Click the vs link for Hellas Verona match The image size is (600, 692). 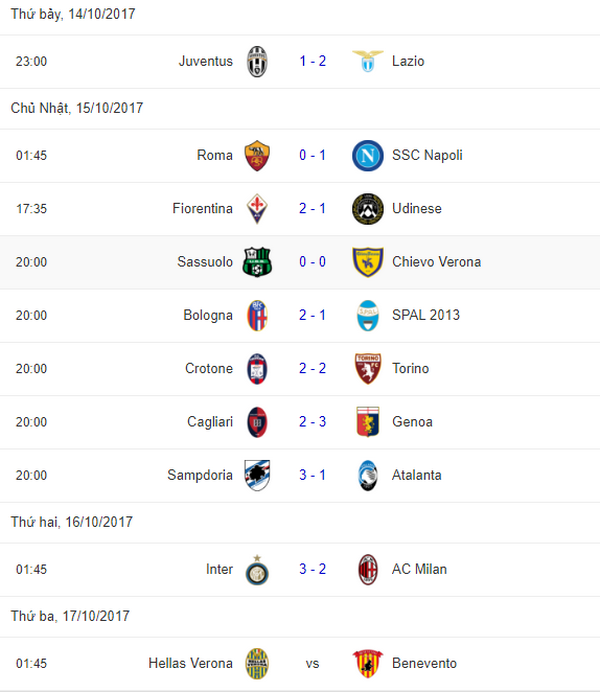[312, 663]
